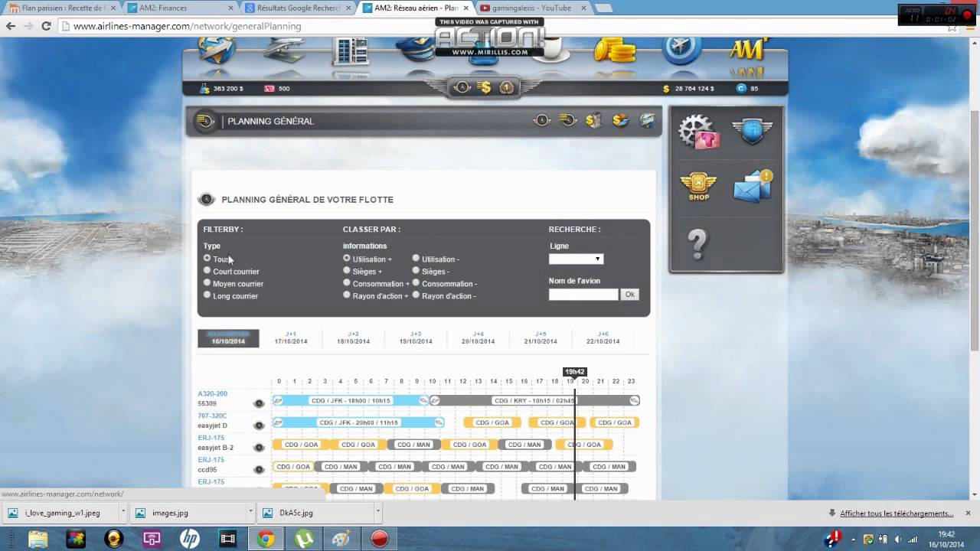Select the J+1 17/10/2014 day tab

point(291,337)
